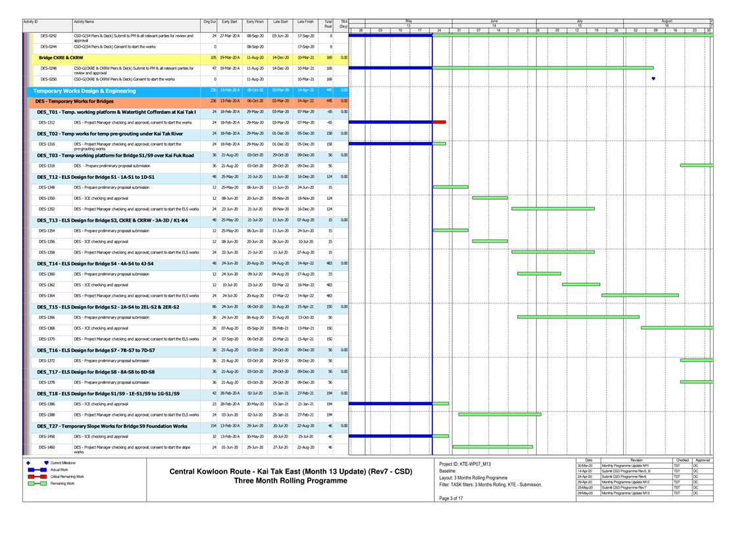This screenshot has width=756, height=534.
Task: Click the Late Finish column header
Action: tap(305, 22)
